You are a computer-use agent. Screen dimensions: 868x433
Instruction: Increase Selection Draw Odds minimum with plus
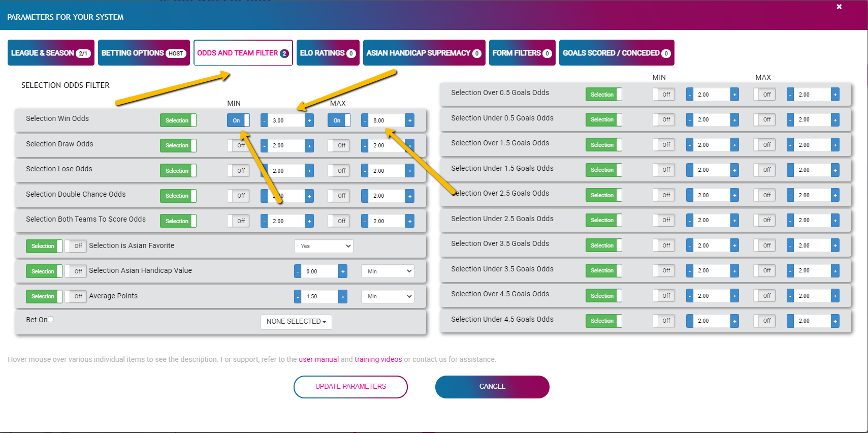click(309, 145)
